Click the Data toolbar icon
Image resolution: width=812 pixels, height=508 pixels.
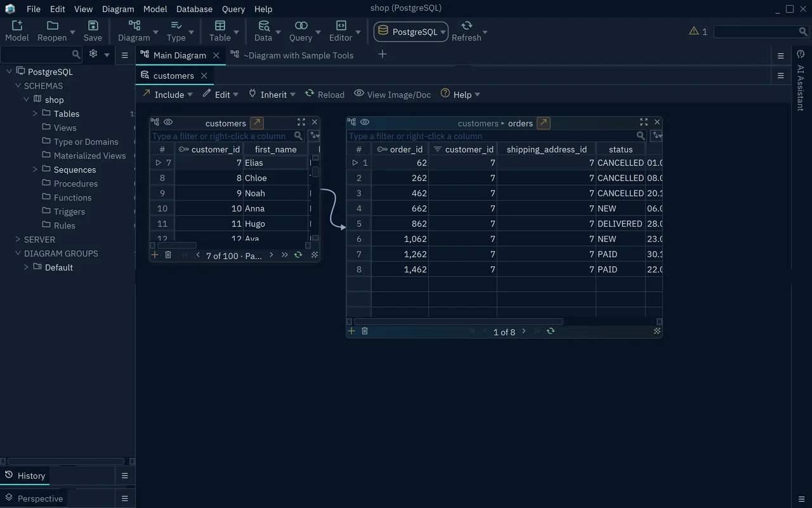tap(263, 26)
